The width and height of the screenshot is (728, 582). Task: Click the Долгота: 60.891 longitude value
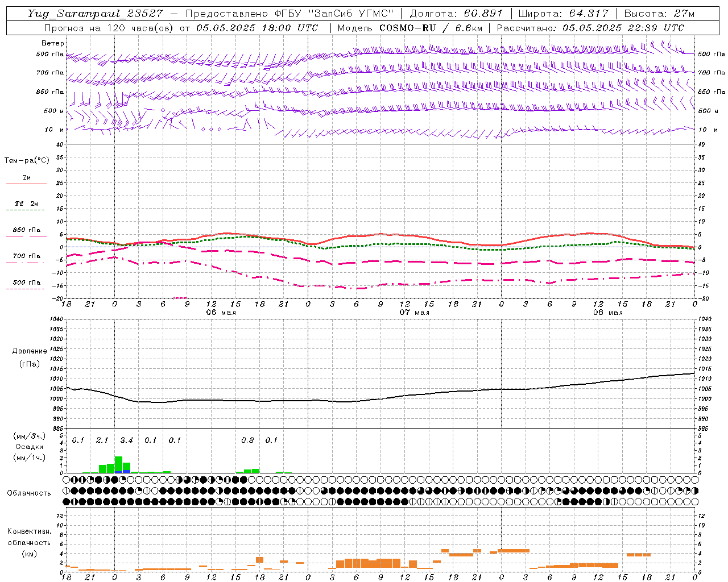click(x=456, y=14)
